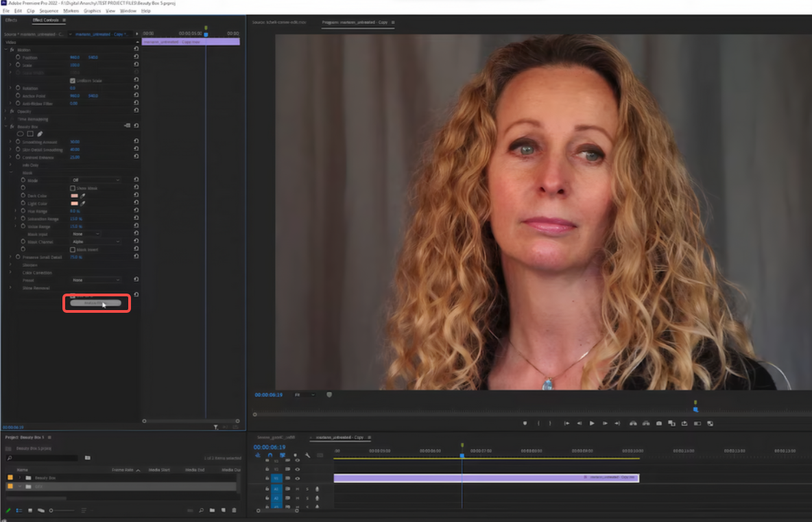The image size is (812, 522).
Task: Expand the Opacity effect section
Action: [6, 111]
